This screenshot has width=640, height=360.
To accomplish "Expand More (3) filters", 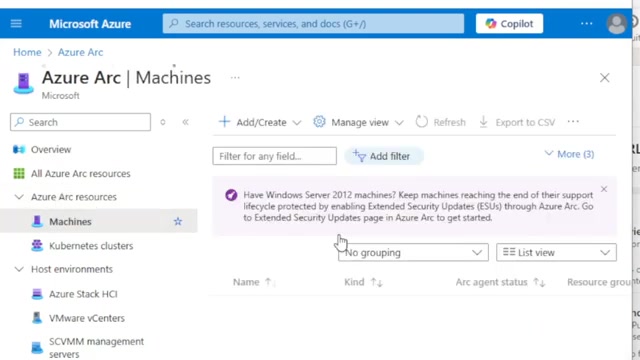I will click(x=569, y=154).
